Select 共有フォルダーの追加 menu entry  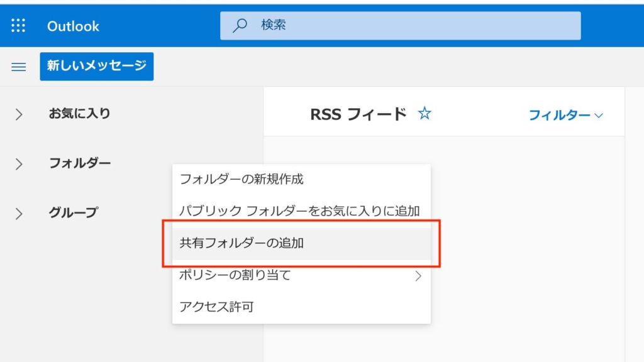301,243
